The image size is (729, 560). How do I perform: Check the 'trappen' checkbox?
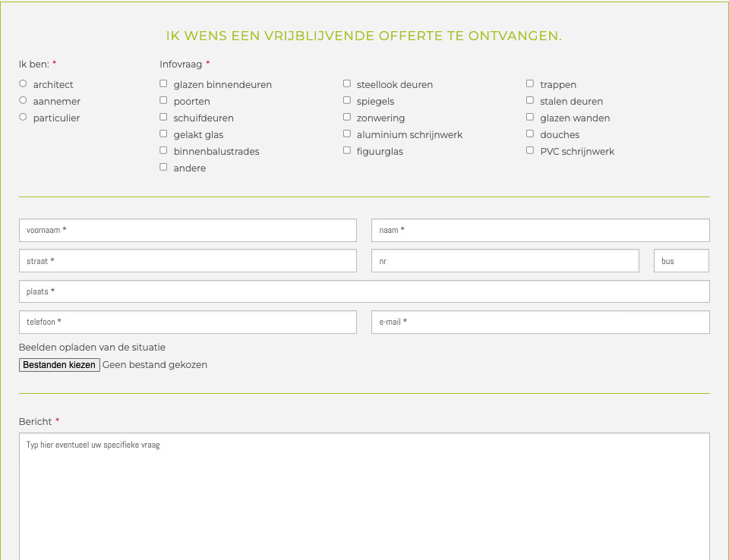(x=530, y=83)
